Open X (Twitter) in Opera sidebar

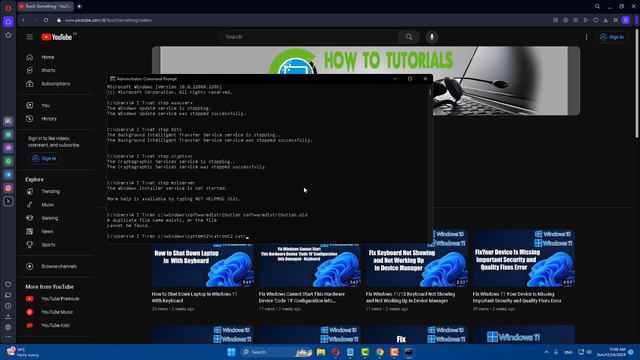click(x=8, y=202)
